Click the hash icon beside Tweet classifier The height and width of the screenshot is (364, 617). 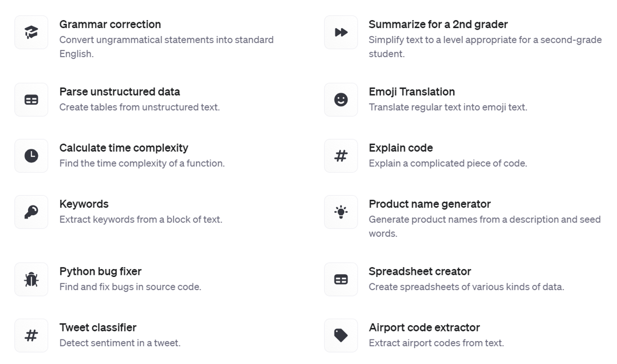(x=32, y=335)
